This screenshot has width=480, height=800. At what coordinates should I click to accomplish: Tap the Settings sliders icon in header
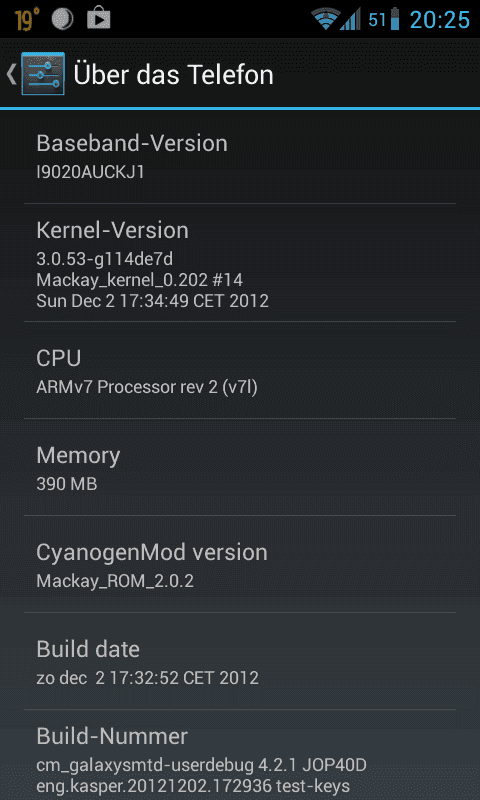click(43, 74)
